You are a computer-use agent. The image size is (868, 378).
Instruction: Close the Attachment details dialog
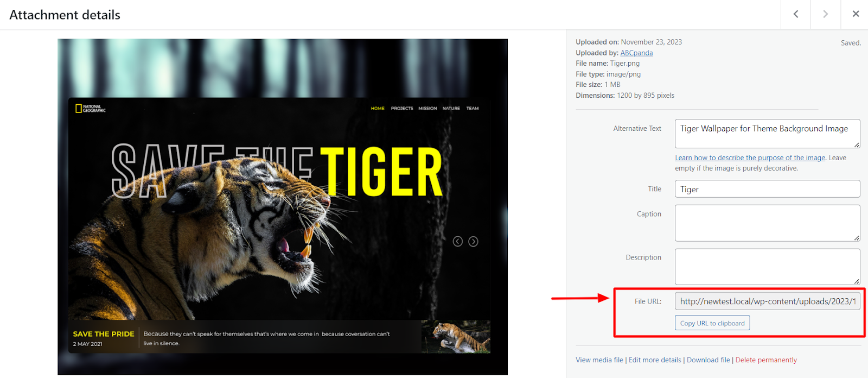pyautogui.click(x=856, y=14)
